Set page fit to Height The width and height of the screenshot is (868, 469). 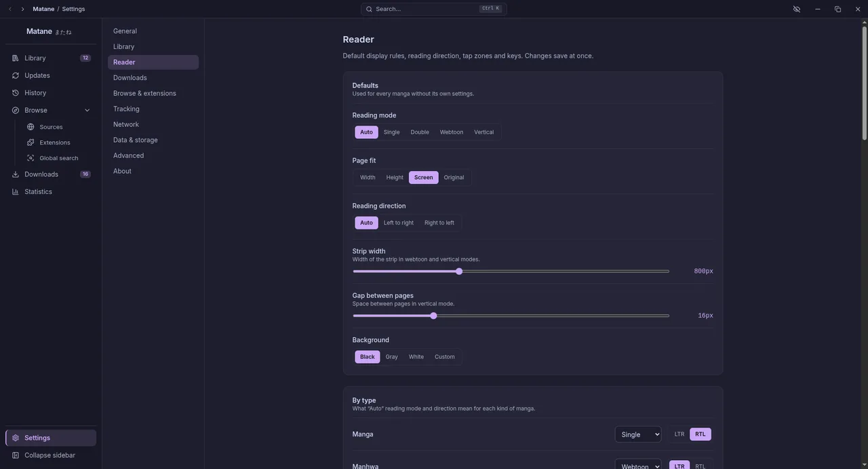395,178
